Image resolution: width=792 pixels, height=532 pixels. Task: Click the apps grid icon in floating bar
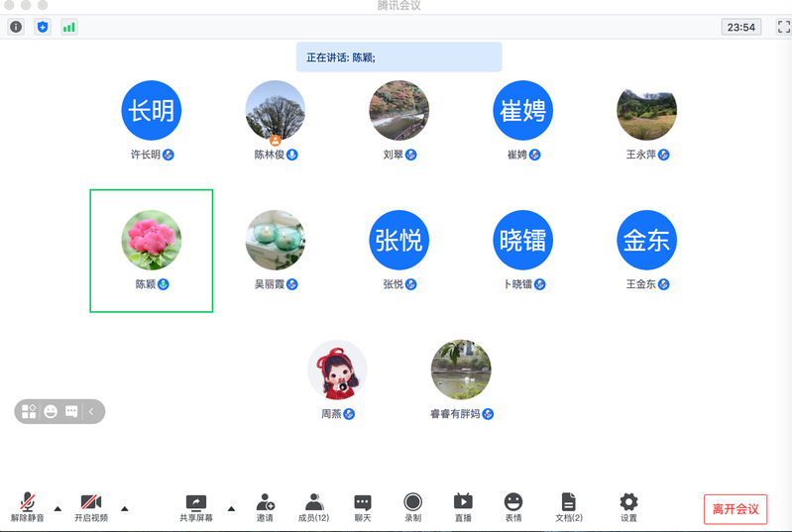(29, 411)
